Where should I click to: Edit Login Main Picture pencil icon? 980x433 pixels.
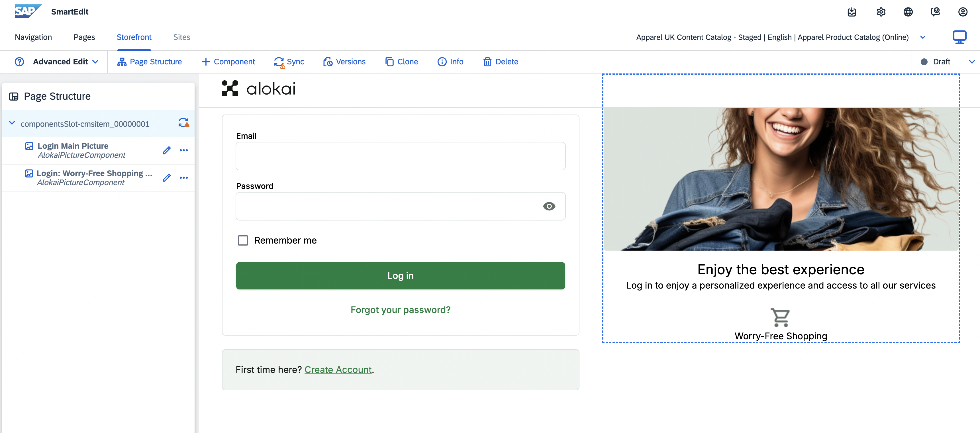166,150
